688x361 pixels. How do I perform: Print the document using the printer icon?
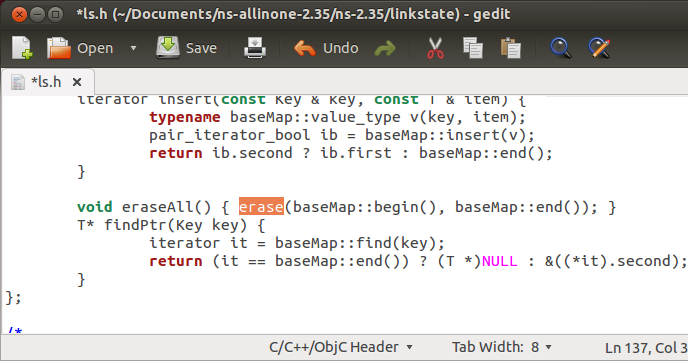[254, 48]
